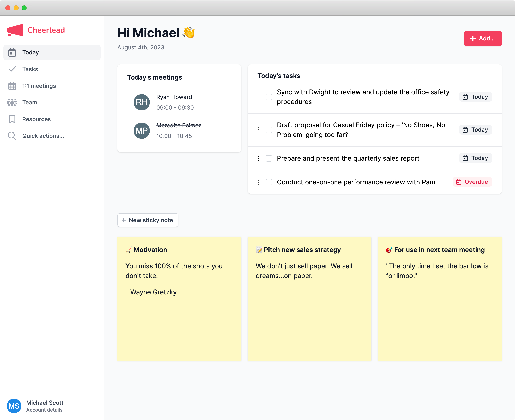Click the Today calendar icon in sidebar

[x=12, y=52]
